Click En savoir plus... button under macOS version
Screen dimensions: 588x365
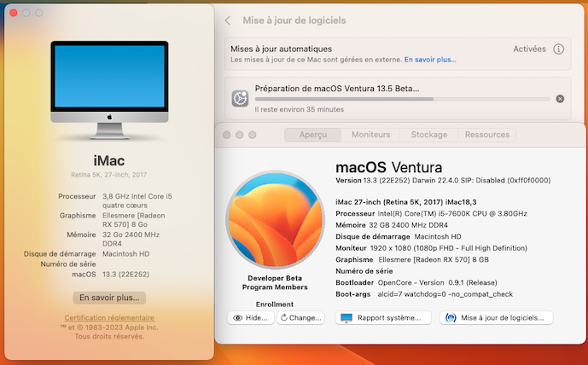(109, 298)
